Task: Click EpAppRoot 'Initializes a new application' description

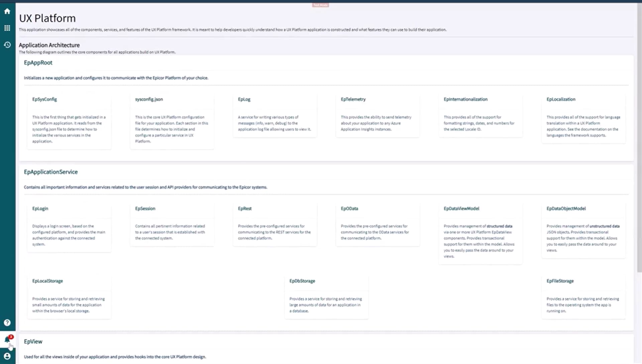Action: [116, 78]
